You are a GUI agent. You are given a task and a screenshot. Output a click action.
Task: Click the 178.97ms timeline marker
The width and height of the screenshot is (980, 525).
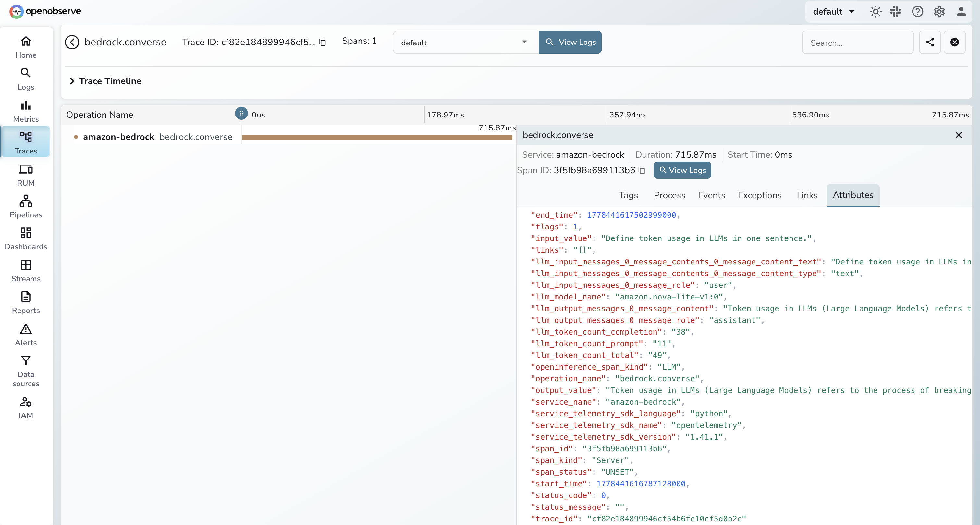coord(445,115)
